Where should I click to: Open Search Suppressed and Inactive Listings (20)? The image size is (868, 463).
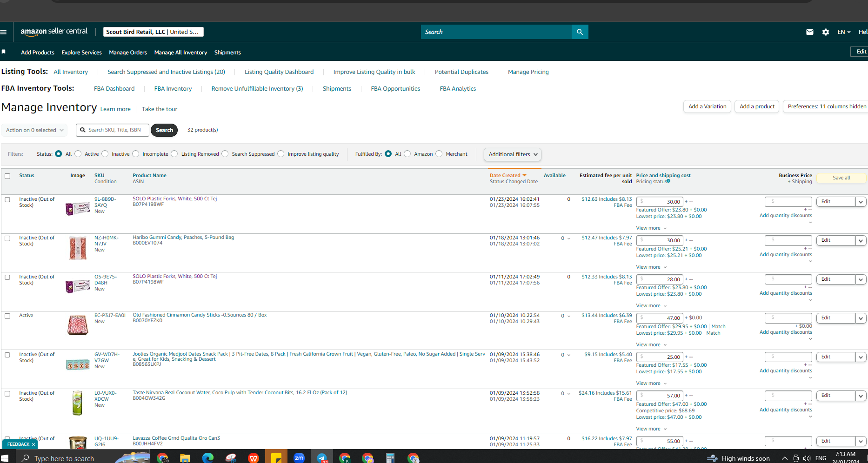click(166, 72)
